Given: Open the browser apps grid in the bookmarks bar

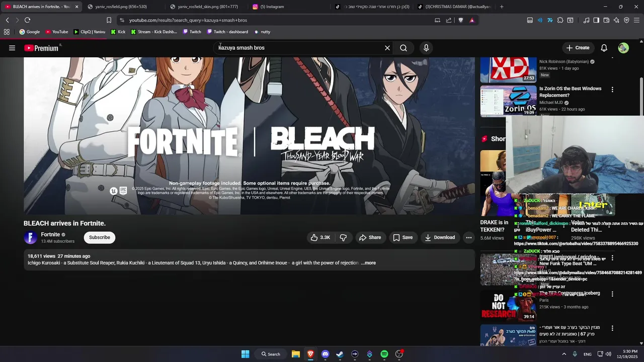Looking at the screenshot, I should 7,32.
